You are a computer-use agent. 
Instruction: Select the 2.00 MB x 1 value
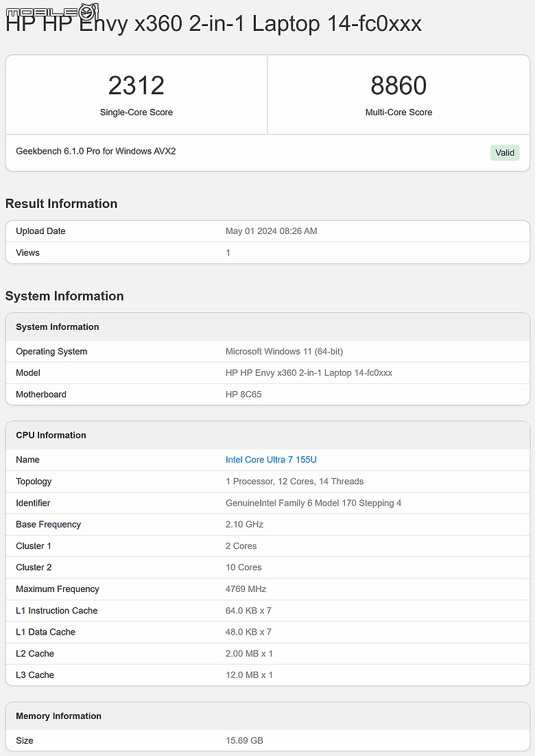point(249,654)
